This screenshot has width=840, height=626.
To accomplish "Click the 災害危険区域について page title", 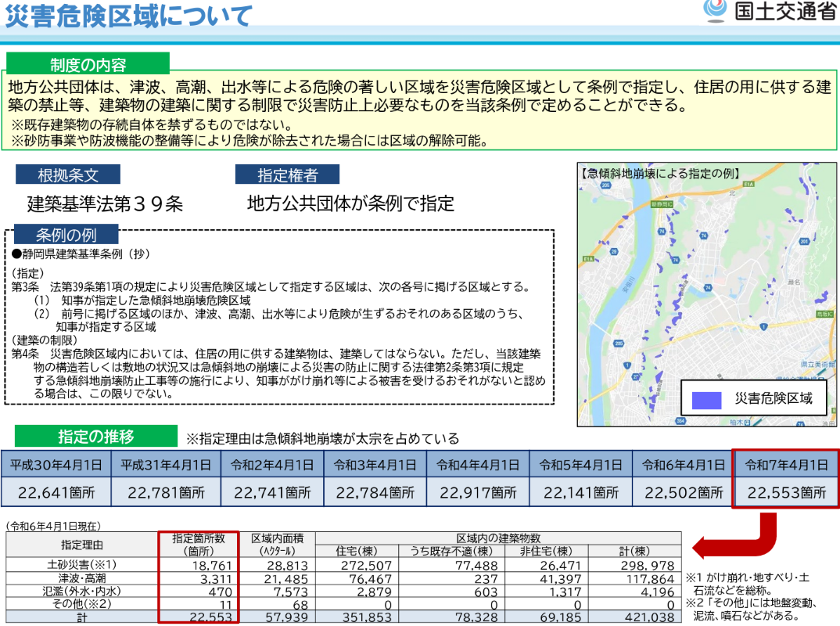I will pos(130,16).
